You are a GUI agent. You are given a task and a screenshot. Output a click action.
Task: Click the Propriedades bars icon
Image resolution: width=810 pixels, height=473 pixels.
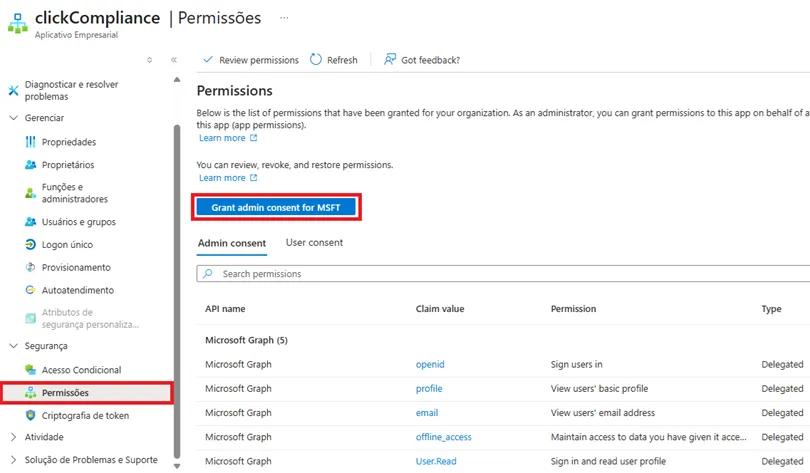coord(30,141)
